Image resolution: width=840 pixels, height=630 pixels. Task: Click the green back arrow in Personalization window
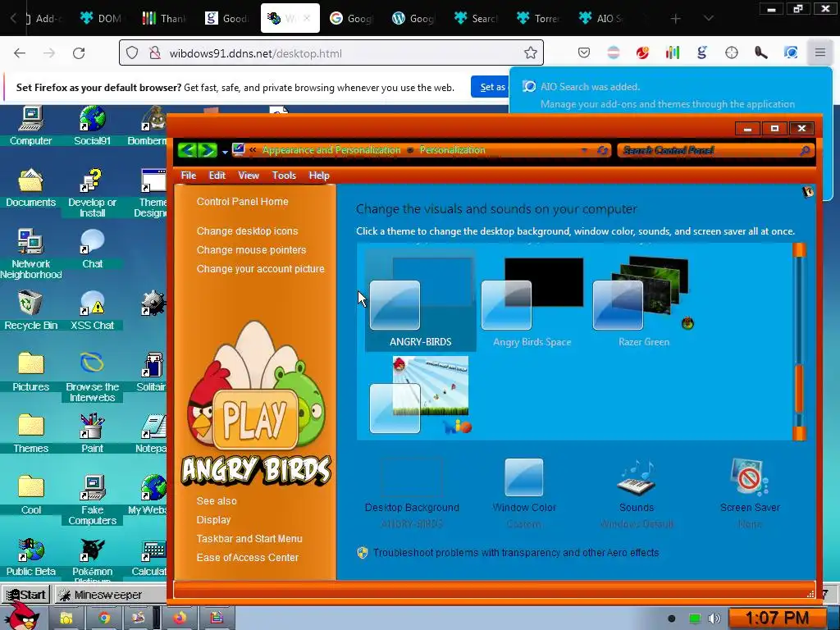coord(188,151)
